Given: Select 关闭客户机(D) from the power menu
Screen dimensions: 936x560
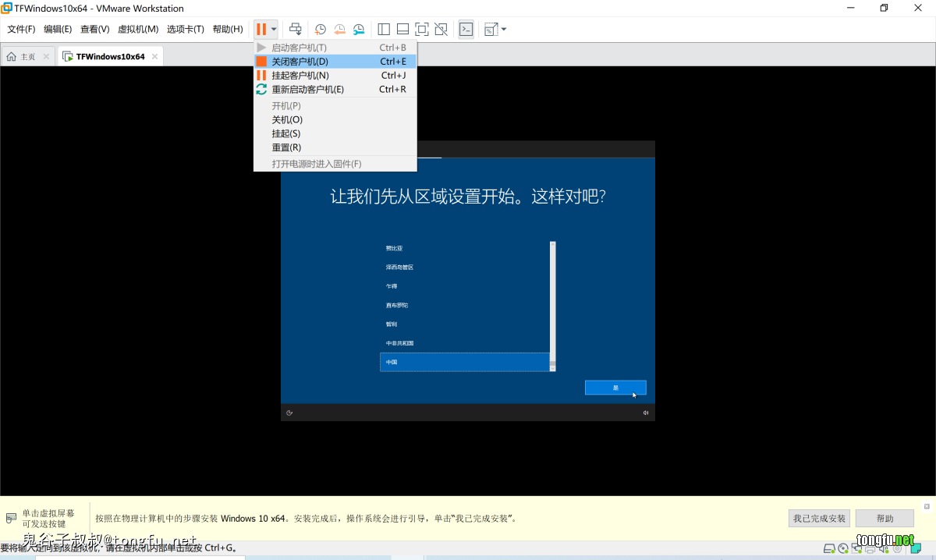Looking at the screenshot, I should 300,62.
